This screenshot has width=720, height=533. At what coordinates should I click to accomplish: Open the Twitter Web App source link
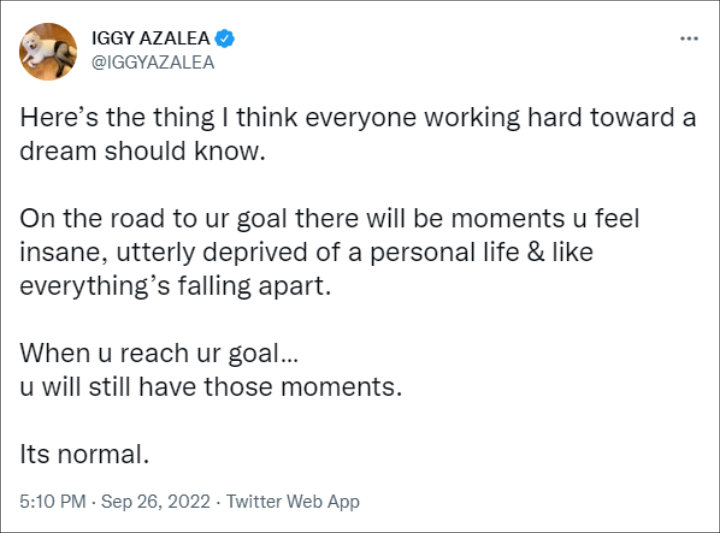click(293, 501)
